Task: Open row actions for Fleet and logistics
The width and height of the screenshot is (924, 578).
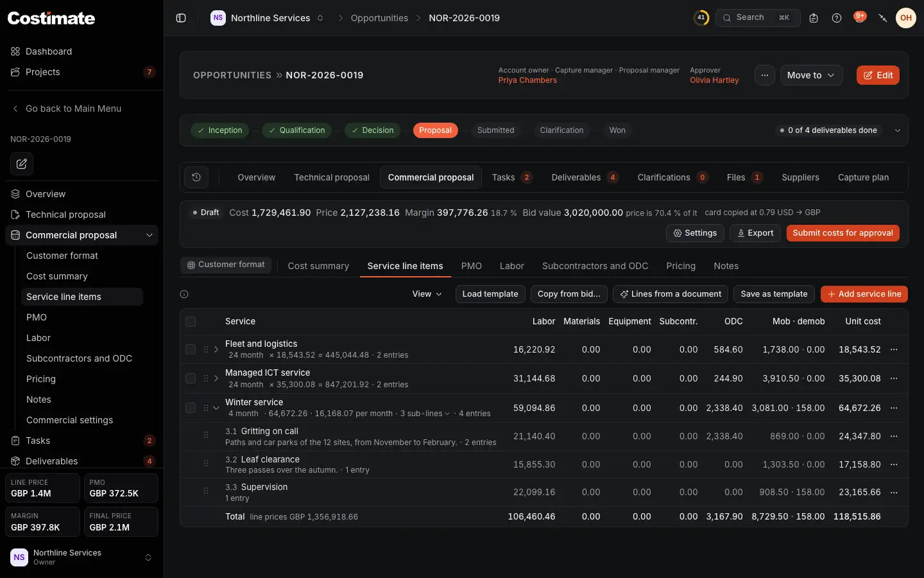Action: [894, 349]
